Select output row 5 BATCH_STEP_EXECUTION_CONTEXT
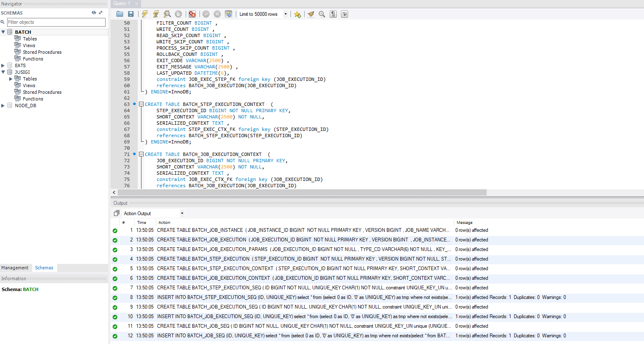The width and height of the screenshot is (644, 344). click(377, 269)
